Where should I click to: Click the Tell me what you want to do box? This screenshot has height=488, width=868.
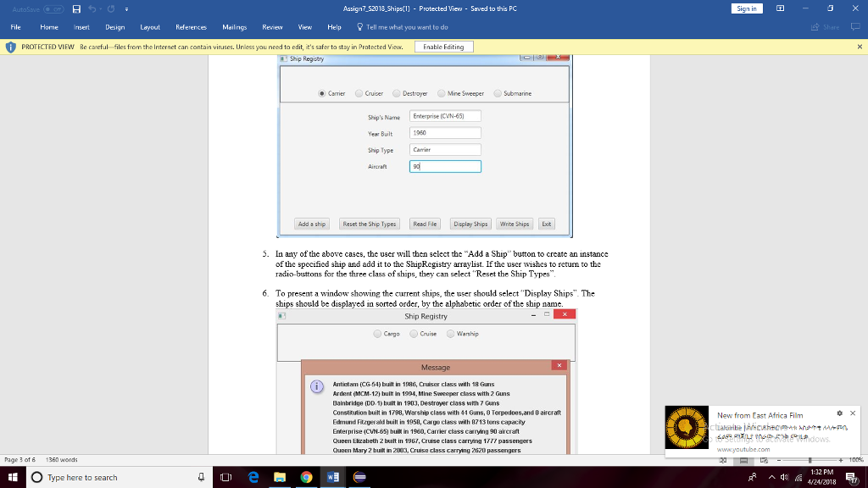tap(407, 27)
